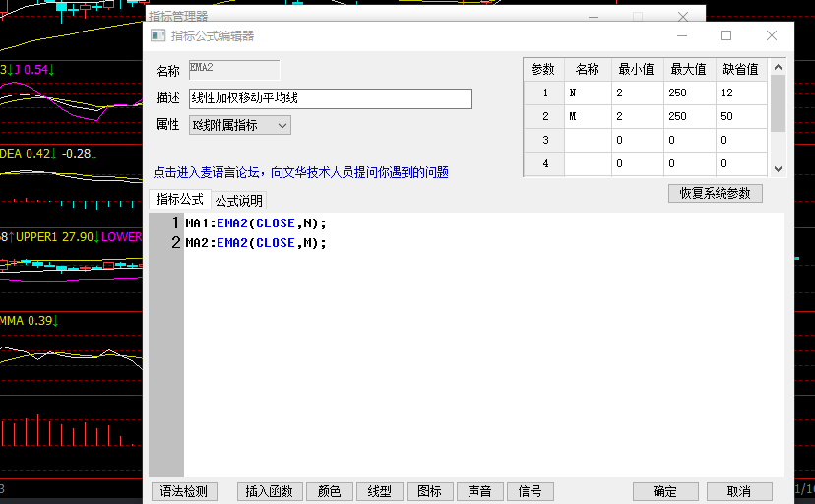Select parameter 1 name cell N
Screen dimensions: 815x504
(x=588, y=93)
